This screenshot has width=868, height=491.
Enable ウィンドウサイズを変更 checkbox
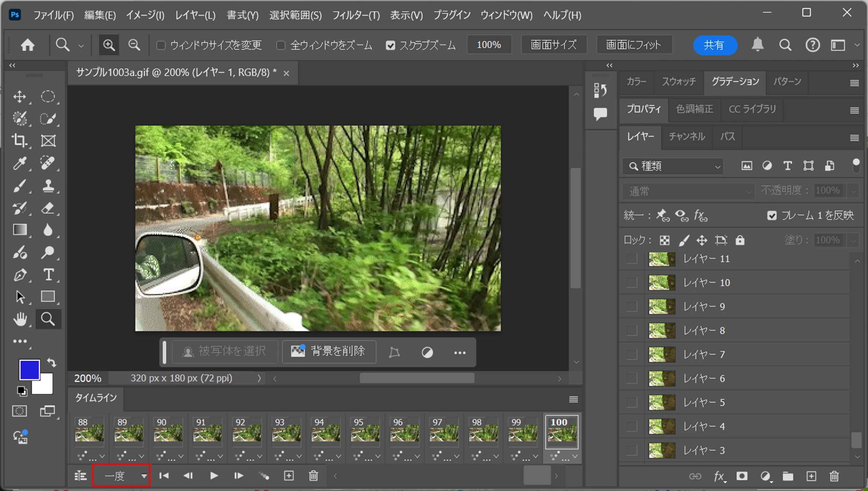tap(161, 45)
